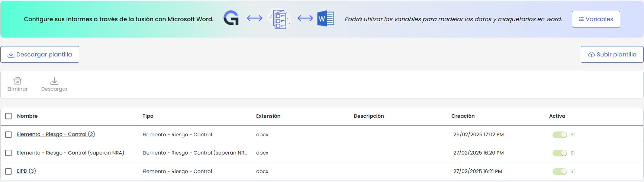Click date 27/02/2025 16:21 PM cell
The image size is (644, 182).
tap(478, 171)
